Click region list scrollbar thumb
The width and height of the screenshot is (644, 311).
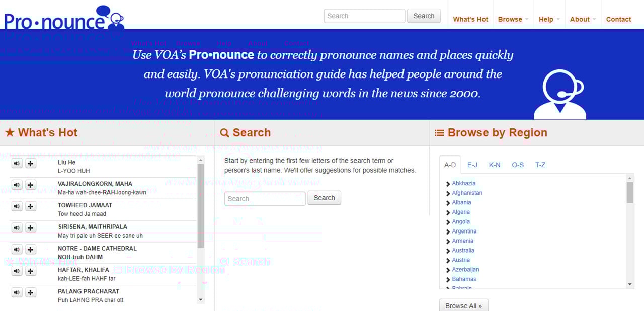coord(630,192)
